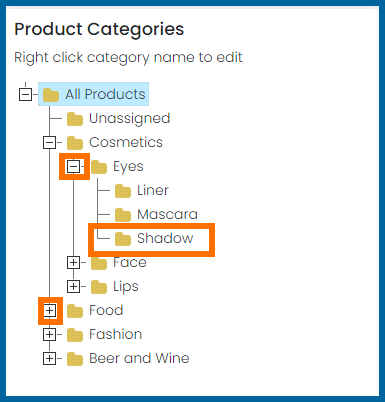The width and height of the screenshot is (385, 402).
Task: Expand the Beer and Wine category
Action: 49,359
